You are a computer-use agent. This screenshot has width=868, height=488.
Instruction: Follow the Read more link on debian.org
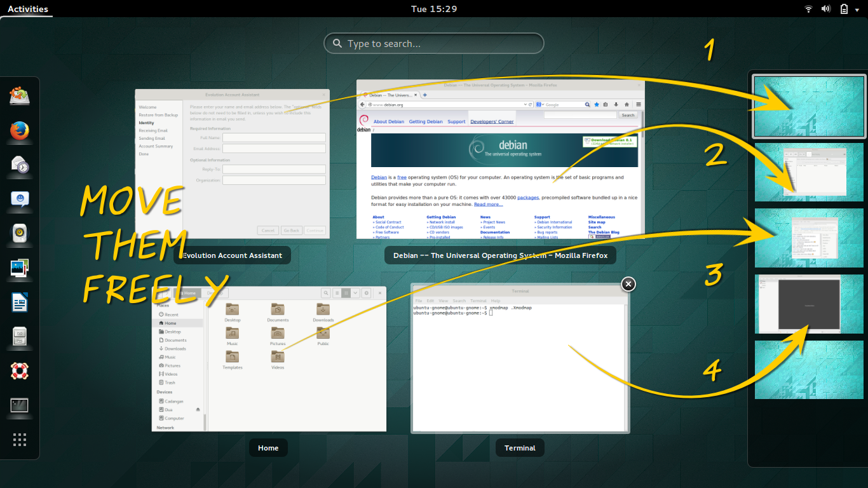489,203
